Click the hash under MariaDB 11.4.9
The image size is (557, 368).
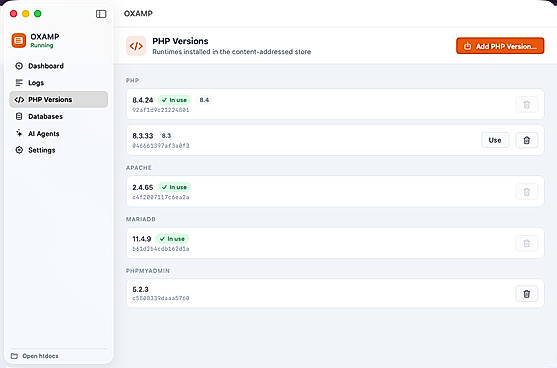tap(161, 249)
